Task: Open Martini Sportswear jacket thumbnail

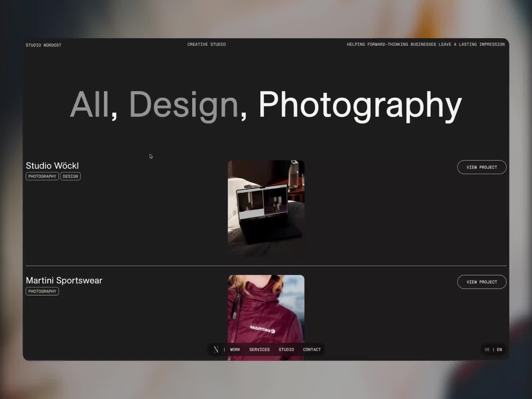Action: pos(266,318)
